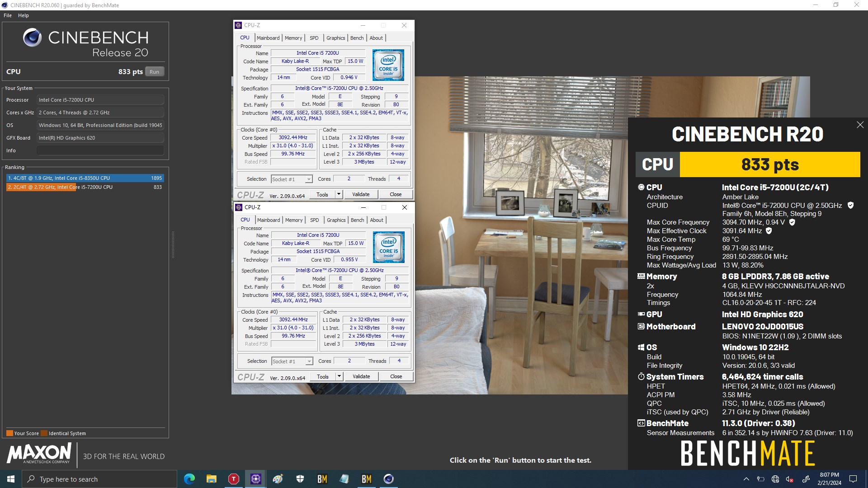The height and width of the screenshot is (488, 868).
Task: Open the notification center icon
Action: pos(853,479)
